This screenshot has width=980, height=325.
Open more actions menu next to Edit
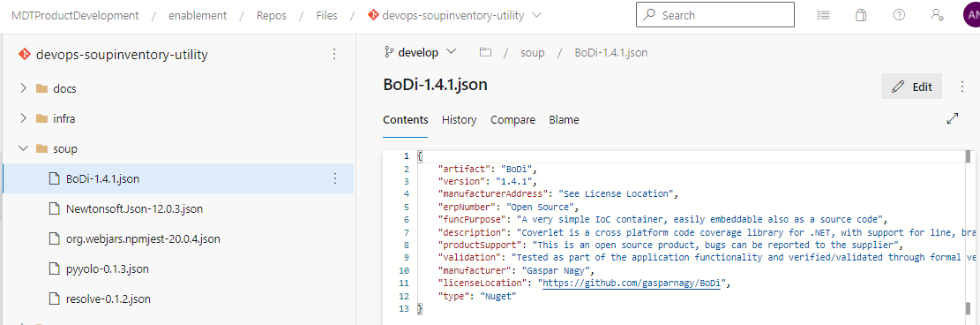pos(962,87)
